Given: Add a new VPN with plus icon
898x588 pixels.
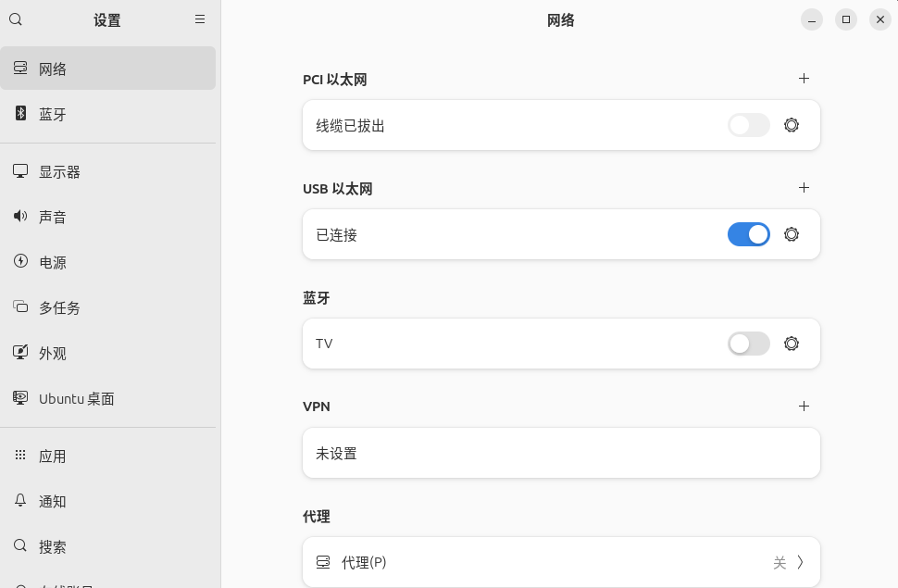Looking at the screenshot, I should pyautogui.click(x=804, y=407).
